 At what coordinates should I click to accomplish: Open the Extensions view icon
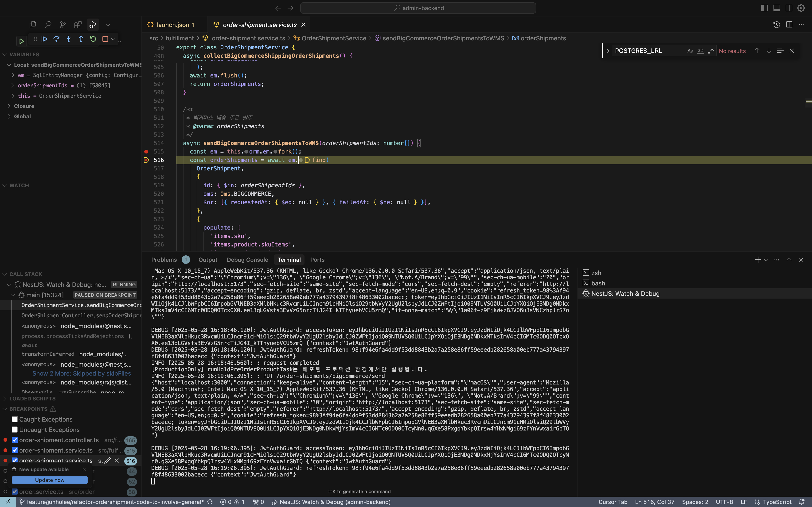(78, 24)
